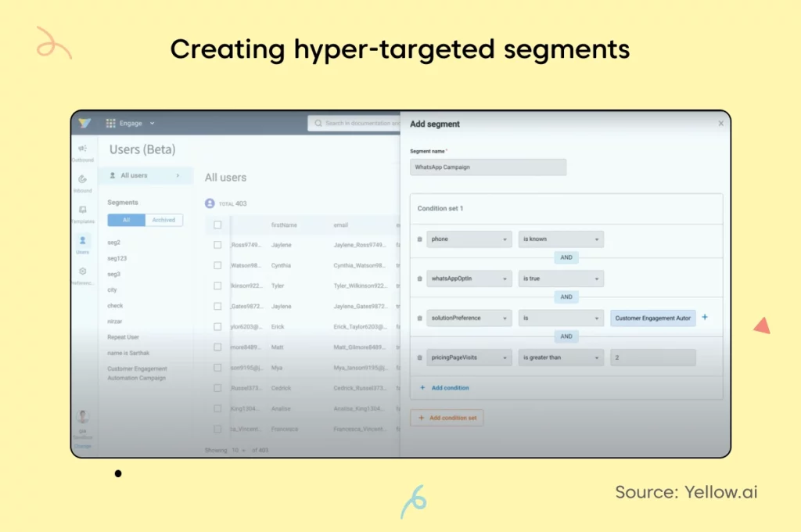
Task: Change the showing 10 rows dropdown
Action: point(239,450)
